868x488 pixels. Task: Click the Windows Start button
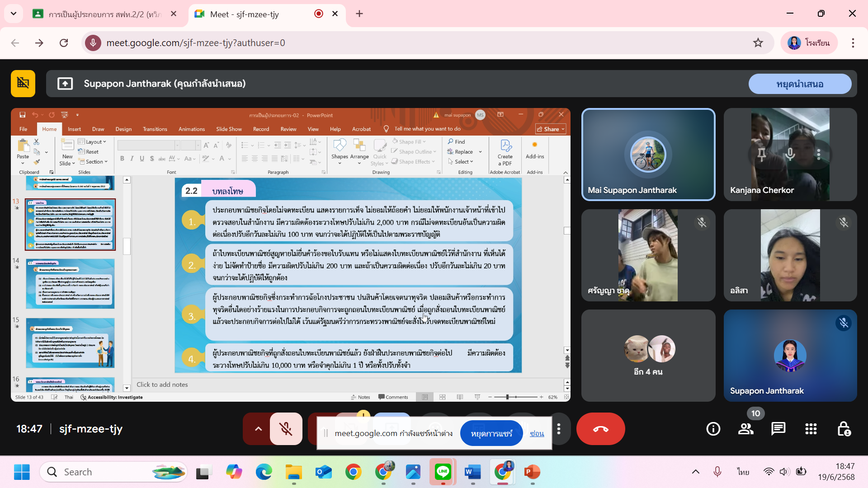pyautogui.click(x=22, y=472)
